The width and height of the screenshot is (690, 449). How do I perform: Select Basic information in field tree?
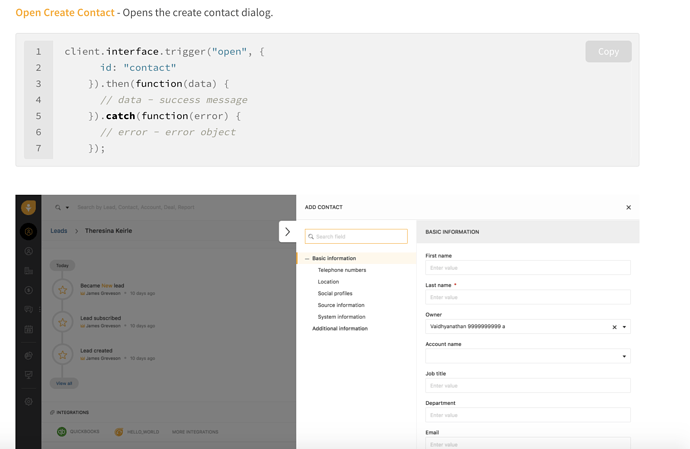[334, 258]
